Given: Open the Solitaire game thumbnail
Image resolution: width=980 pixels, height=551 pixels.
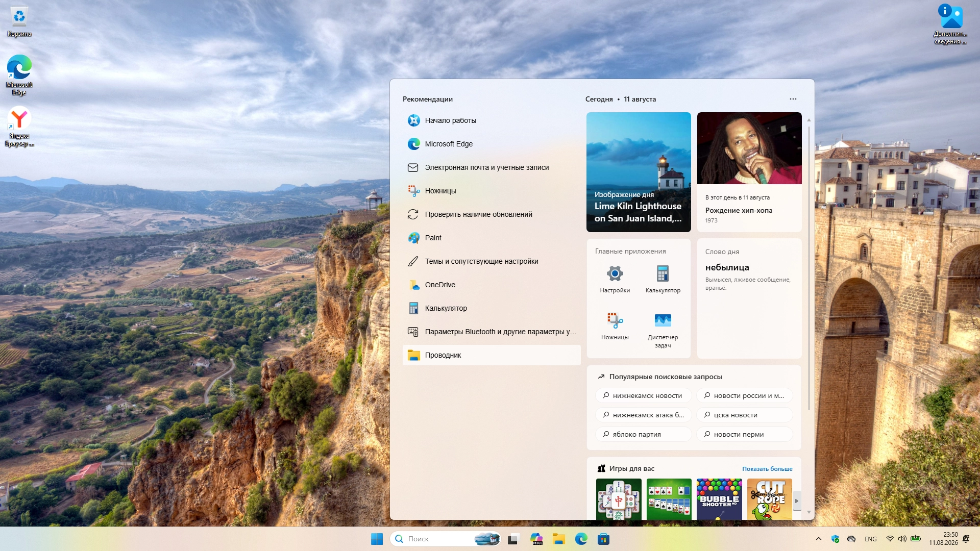Looking at the screenshot, I should (x=669, y=499).
